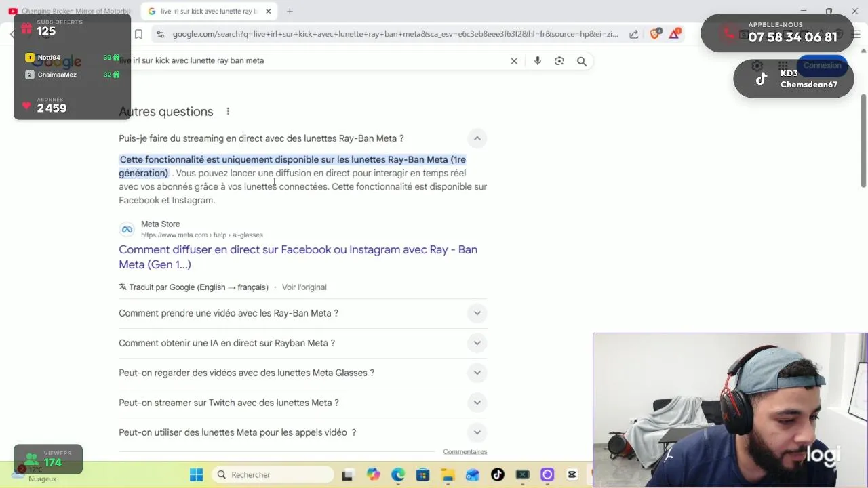Open three-dot menu beside Autres questions
This screenshot has width=868, height=488.
click(x=228, y=111)
